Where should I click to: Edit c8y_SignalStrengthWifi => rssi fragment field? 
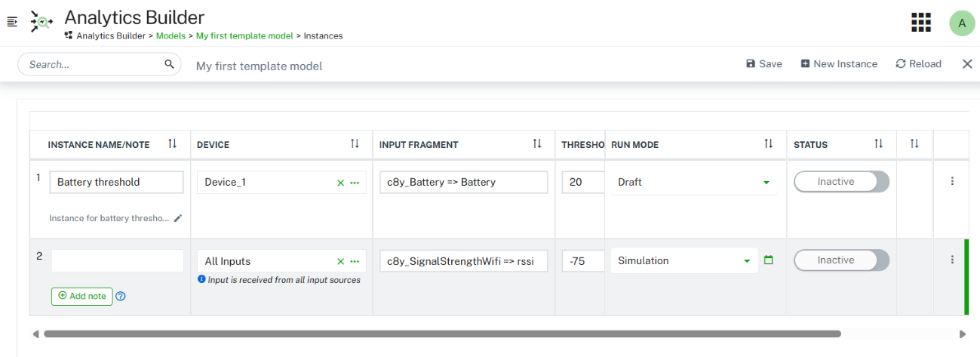[x=464, y=261]
